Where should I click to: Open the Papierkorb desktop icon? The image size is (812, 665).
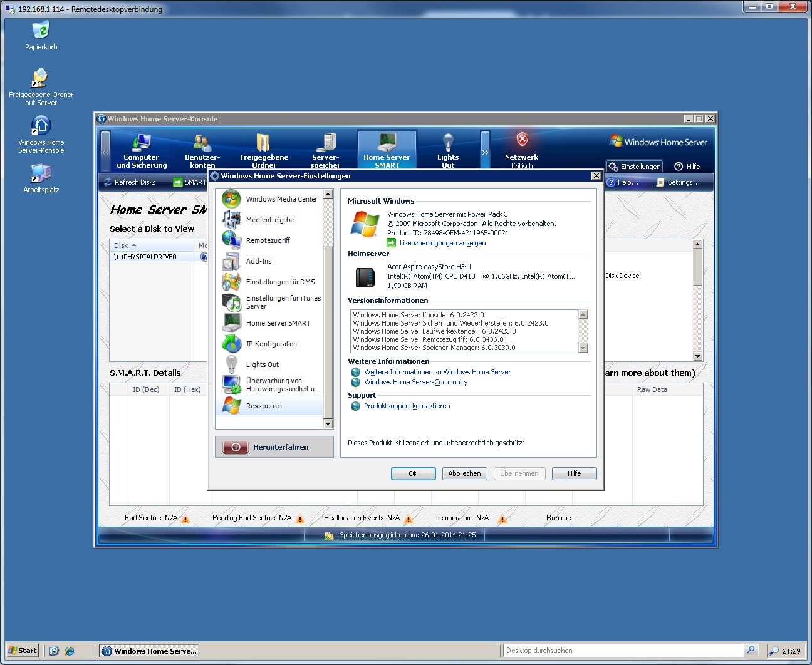point(41,36)
